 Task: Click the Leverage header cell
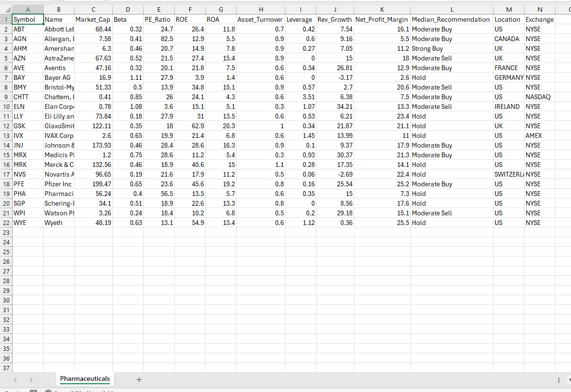click(x=301, y=19)
